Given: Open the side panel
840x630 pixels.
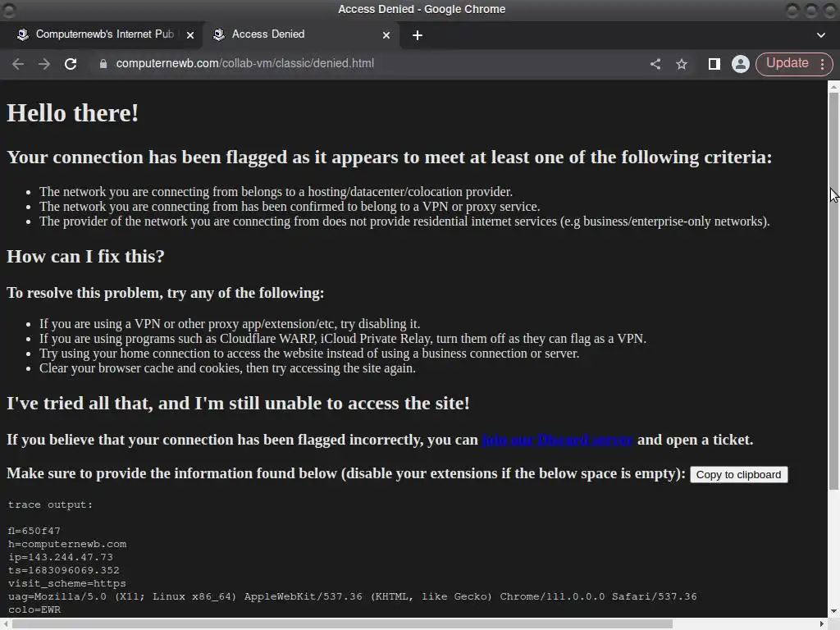Looking at the screenshot, I should [x=714, y=64].
